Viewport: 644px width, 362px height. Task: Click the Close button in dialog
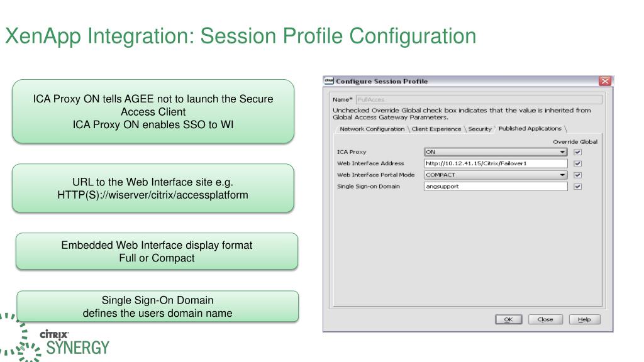coord(545,319)
